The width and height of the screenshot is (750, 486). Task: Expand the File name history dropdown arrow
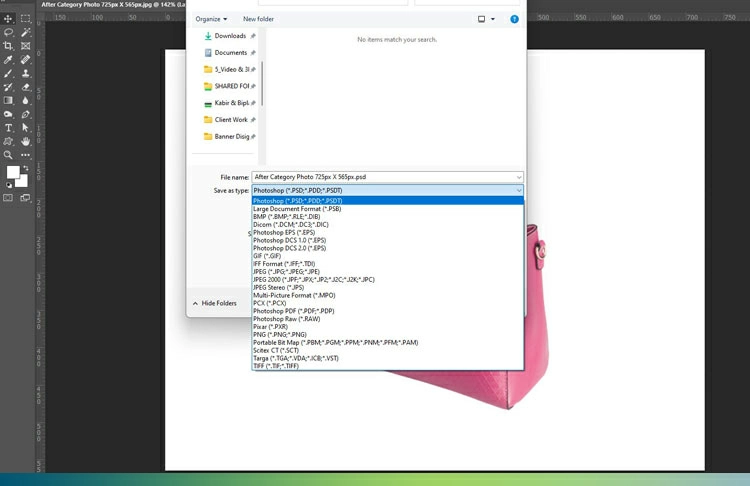(x=519, y=177)
